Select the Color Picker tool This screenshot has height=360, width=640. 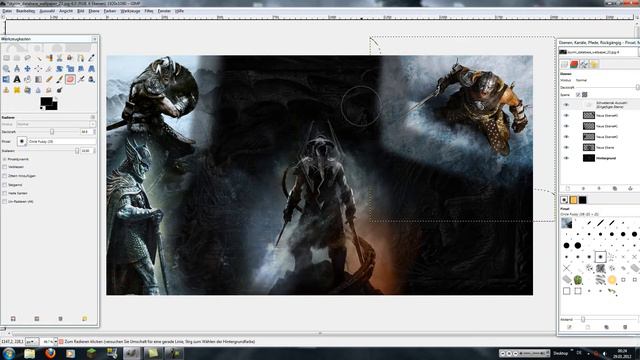[91, 58]
